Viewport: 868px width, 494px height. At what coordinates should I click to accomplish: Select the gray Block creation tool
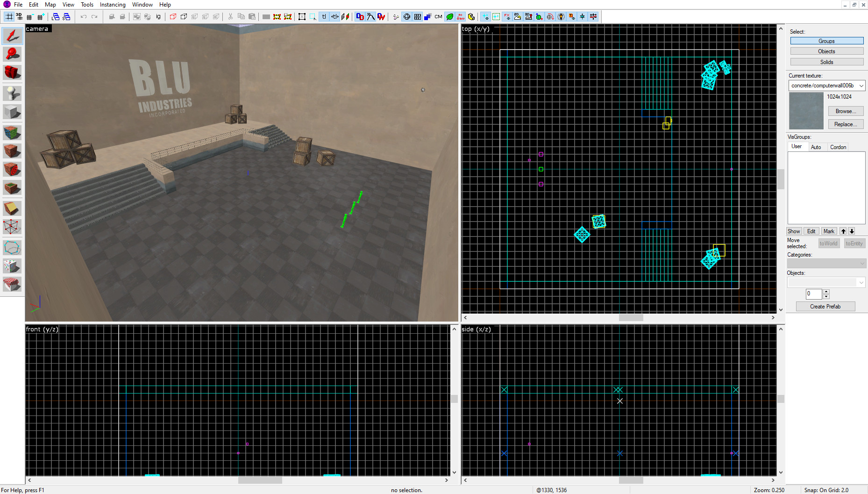tap(12, 112)
